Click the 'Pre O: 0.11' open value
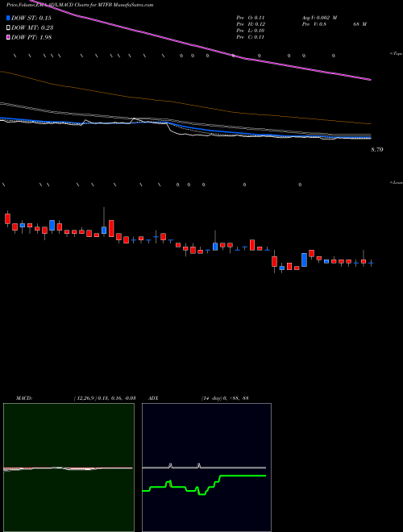403x532 pixels. click(251, 17)
